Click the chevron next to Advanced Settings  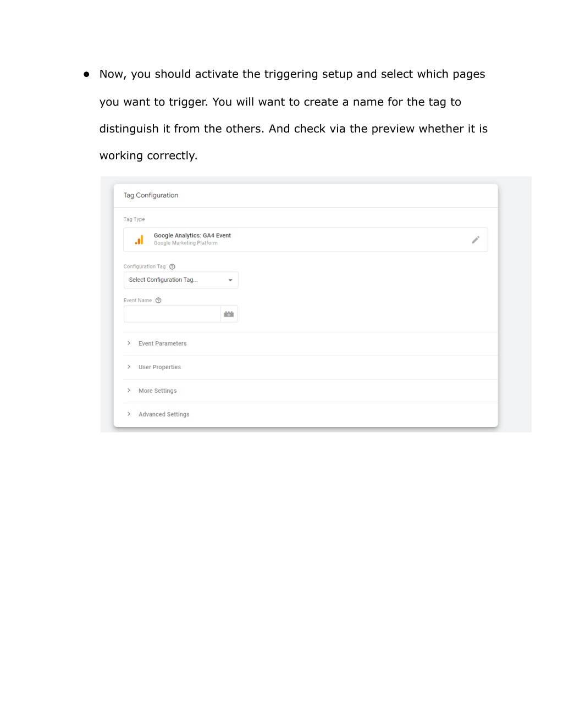point(129,414)
